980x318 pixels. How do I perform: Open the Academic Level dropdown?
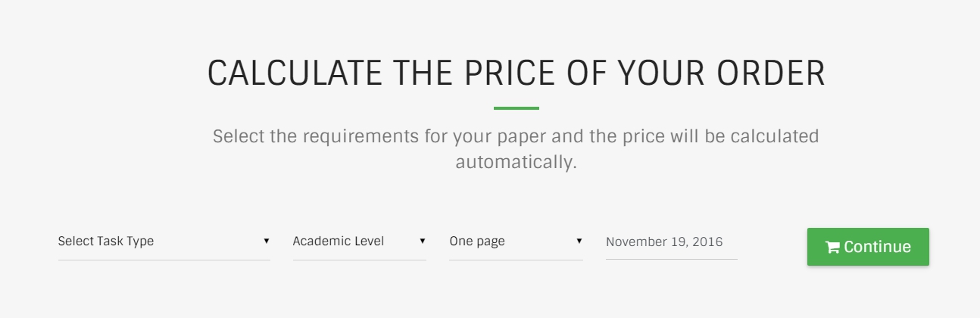pos(360,242)
